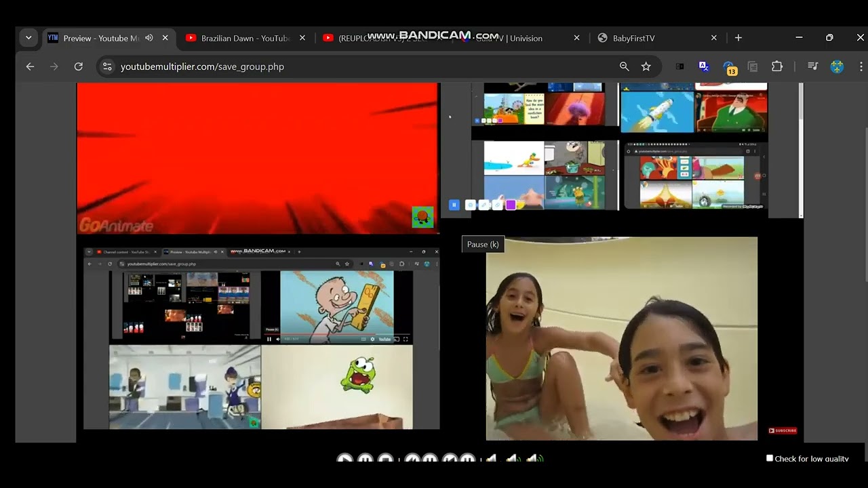Go forward to the next page
The height and width of the screenshot is (488, 868).
[x=54, y=66]
